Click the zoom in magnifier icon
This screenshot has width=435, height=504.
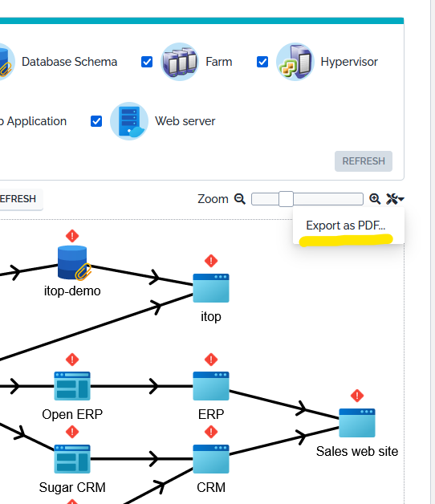(375, 199)
